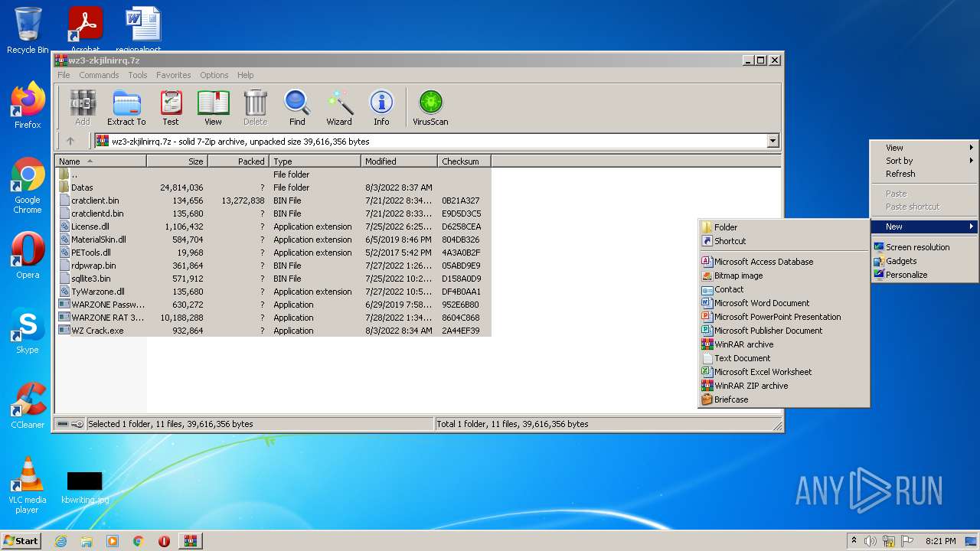Create a new Contact
Viewport: 980px width, 551px height.
[784, 289]
